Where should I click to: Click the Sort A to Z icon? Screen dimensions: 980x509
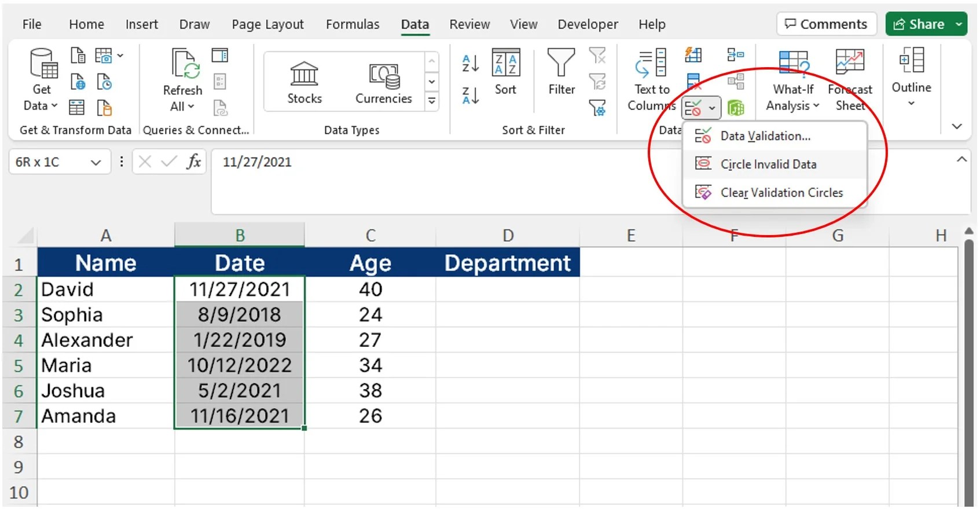(x=470, y=63)
